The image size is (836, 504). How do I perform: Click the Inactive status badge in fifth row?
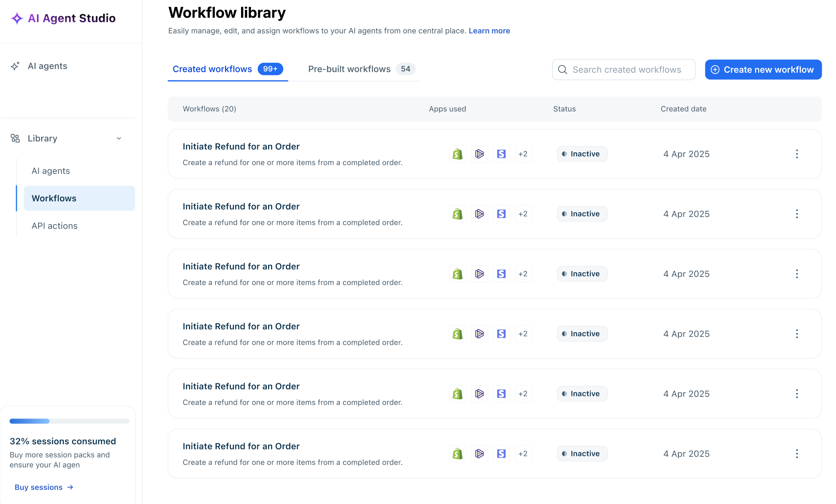(582, 394)
